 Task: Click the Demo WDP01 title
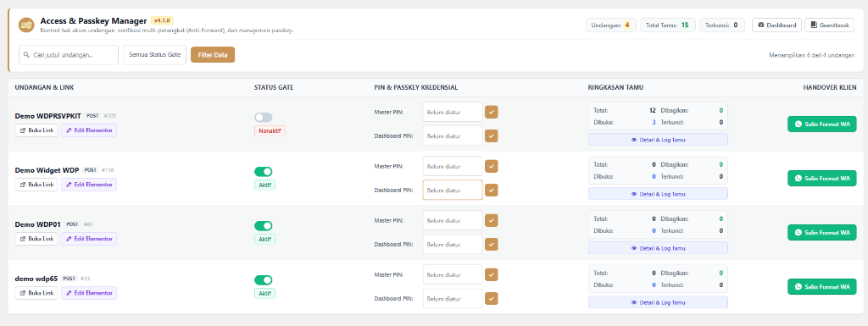(38, 224)
